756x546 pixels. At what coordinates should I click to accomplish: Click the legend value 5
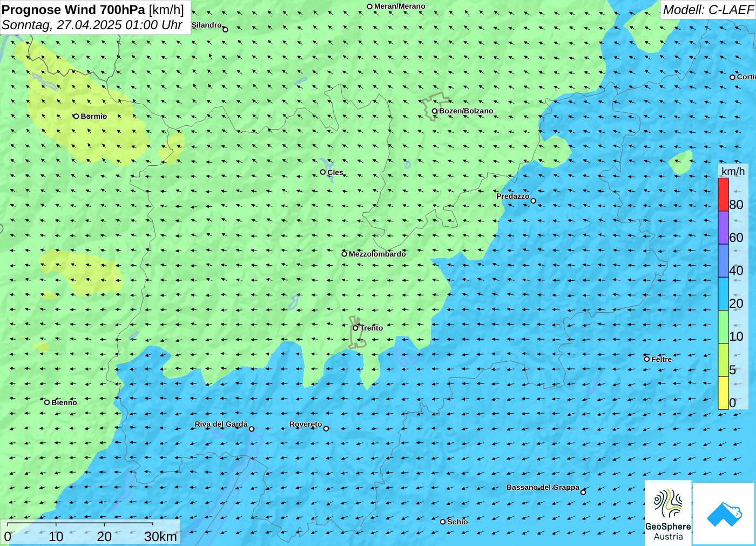coord(733,370)
